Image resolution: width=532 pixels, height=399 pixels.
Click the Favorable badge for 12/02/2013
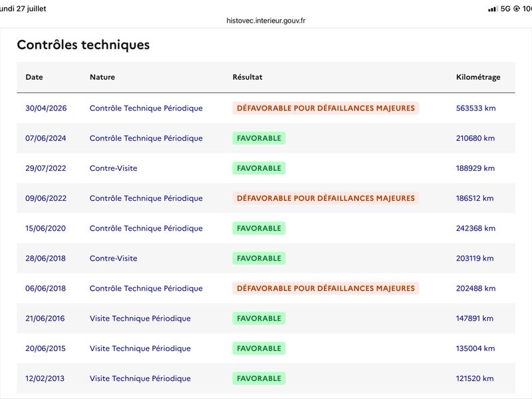point(259,378)
